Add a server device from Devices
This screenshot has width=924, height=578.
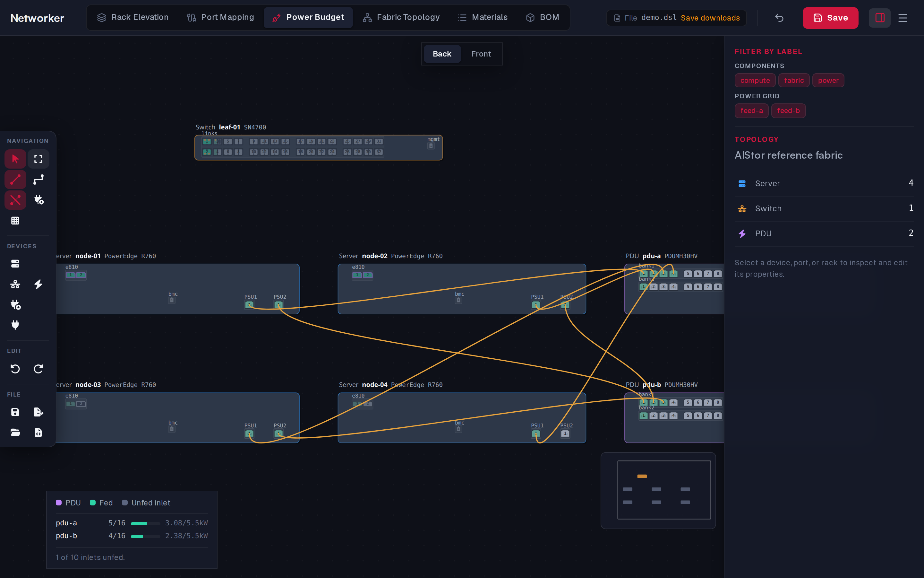click(x=15, y=264)
